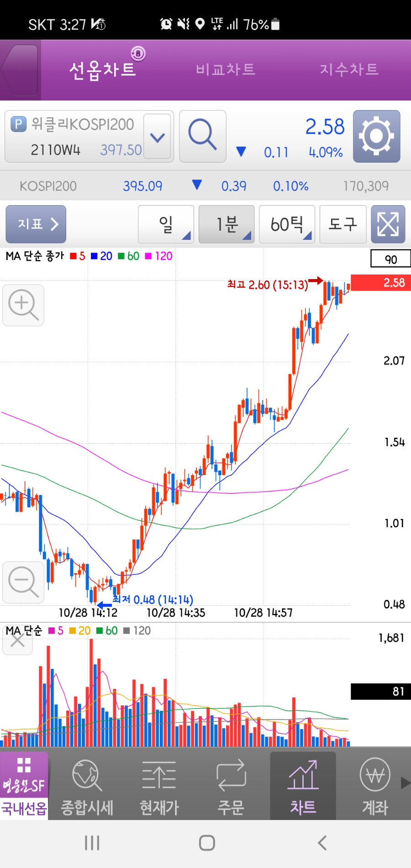Select volume MA 20 orange legend
The height and width of the screenshot is (868, 411).
(79, 631)
